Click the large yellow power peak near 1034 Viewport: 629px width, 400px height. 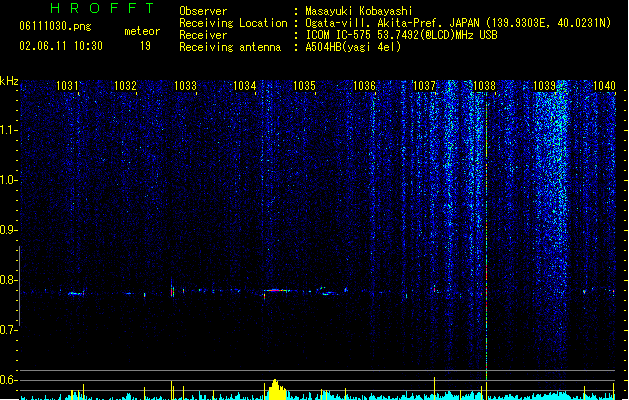(276, 389)
